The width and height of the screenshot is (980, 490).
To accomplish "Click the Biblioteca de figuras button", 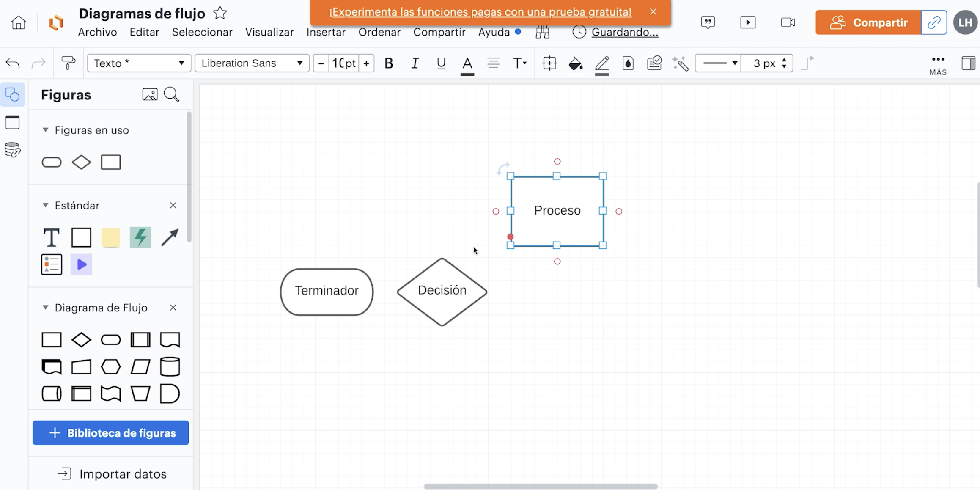I will click(111, 432).
